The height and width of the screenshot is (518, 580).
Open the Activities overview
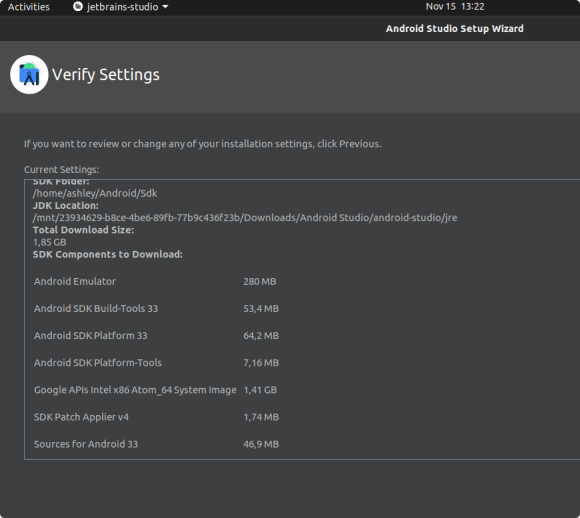click(x=28, y=7)
